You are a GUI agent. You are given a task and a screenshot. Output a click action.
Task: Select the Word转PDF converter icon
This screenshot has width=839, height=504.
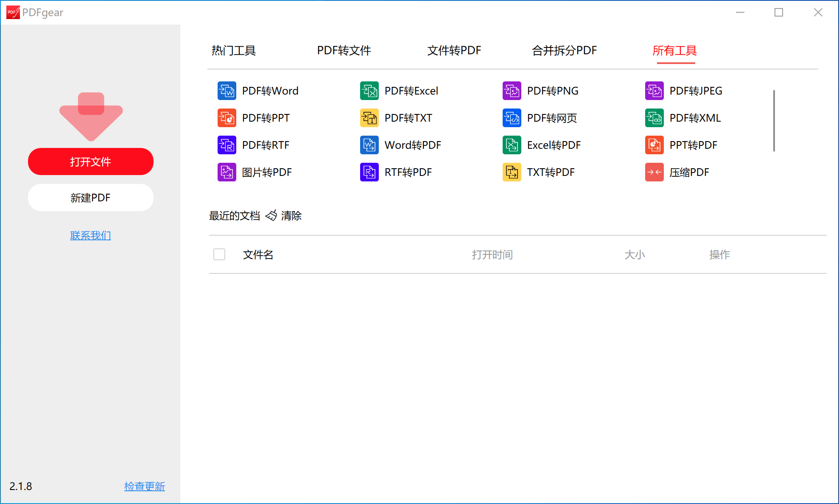pyautogui.click(x=369, y=145)
